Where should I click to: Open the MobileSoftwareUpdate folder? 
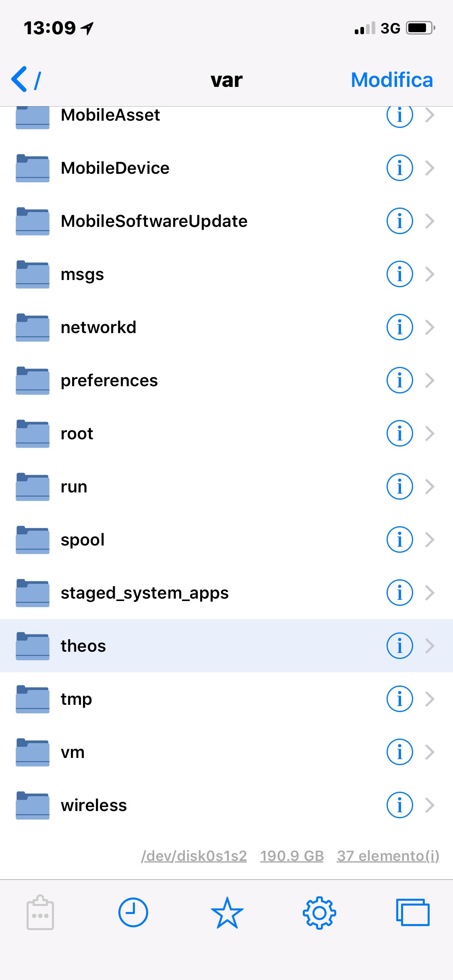(x=154, y=221)
